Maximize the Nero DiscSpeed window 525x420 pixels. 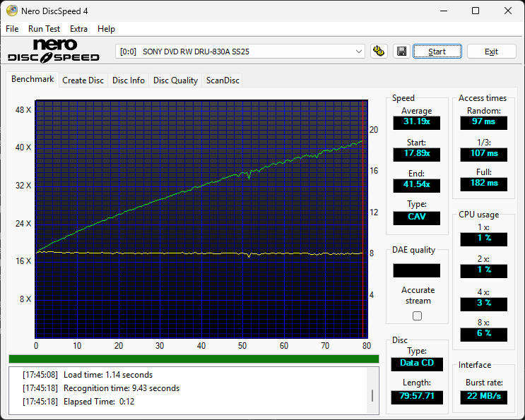(x=476, y=11)
